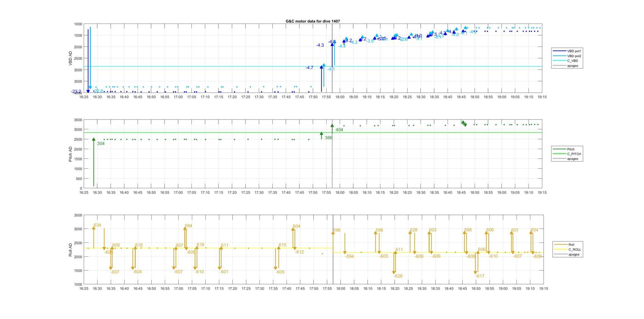Click the '-603' roll label

pos(384,256)
